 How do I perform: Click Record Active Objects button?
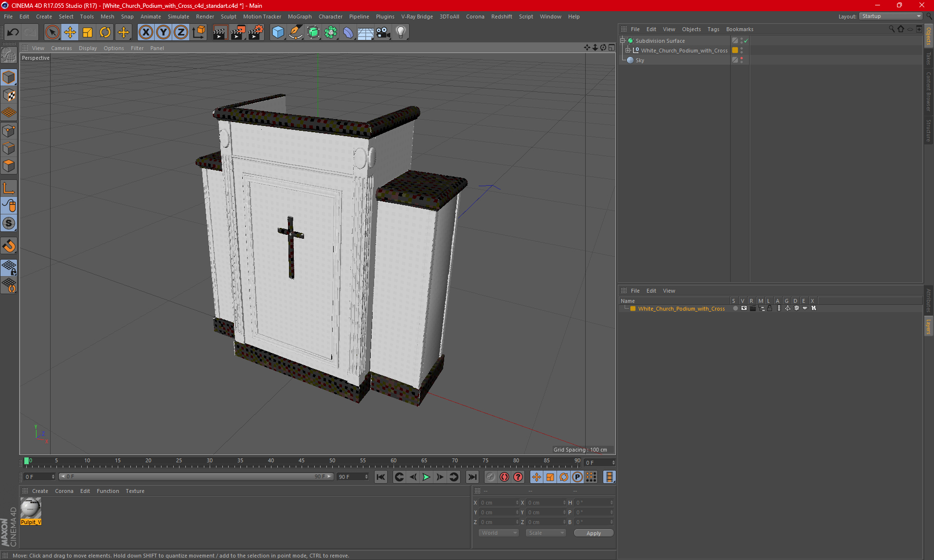click(x=491, y=477)
